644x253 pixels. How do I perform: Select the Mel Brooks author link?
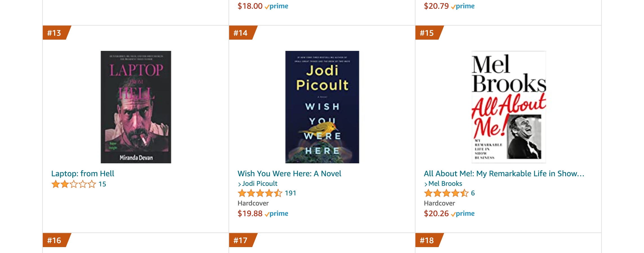[445, 183]
